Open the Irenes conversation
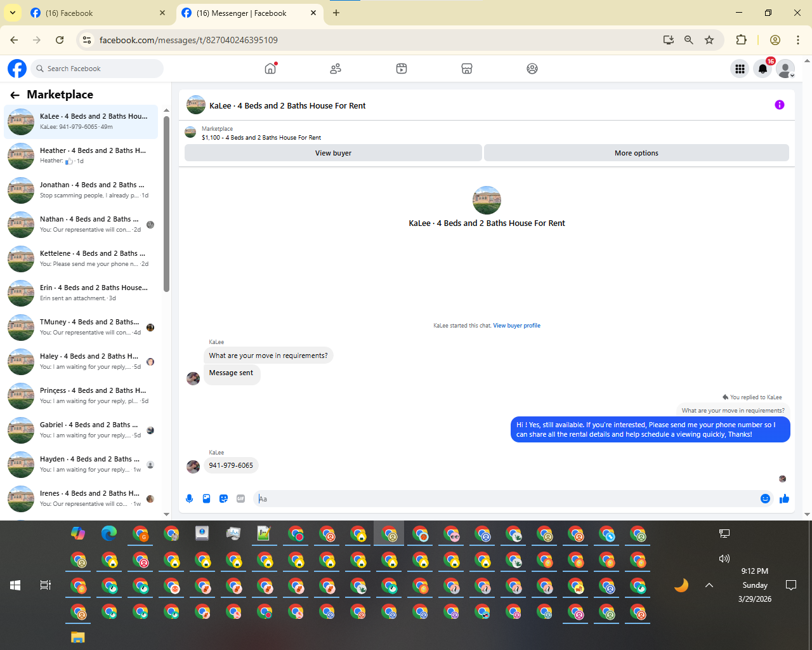 81,498
